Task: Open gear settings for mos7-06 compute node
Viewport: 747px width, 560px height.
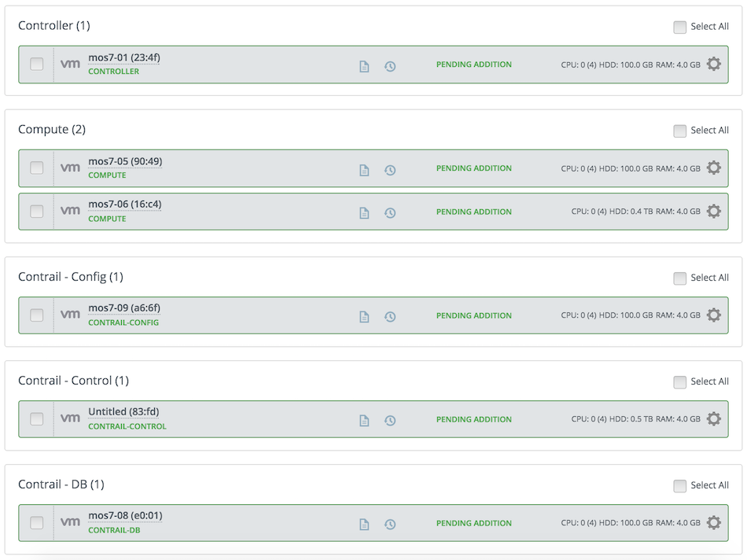Action: tap(713, 211)
